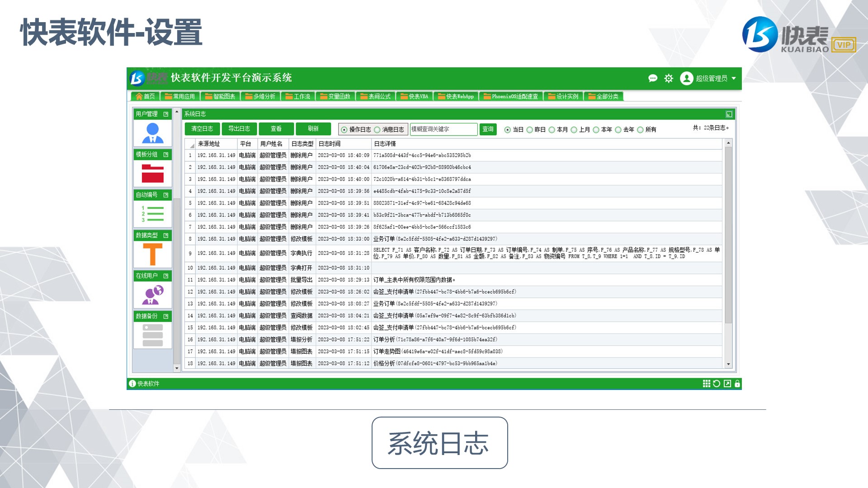This screenshot has height=488, width=868.
Task: Select the 本月 date filter radio
Action: (552, 130)
